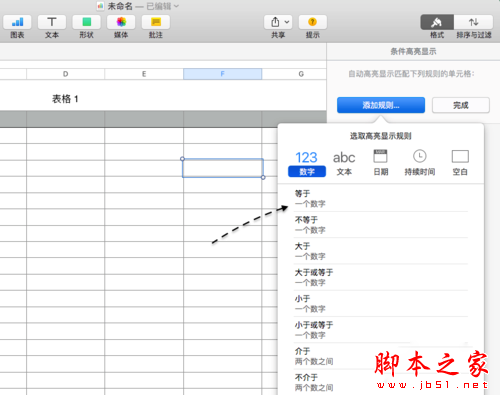Choose the 不介于 not between rule
The width and height of the screenshot is (500, 396).
pos(381,382)
